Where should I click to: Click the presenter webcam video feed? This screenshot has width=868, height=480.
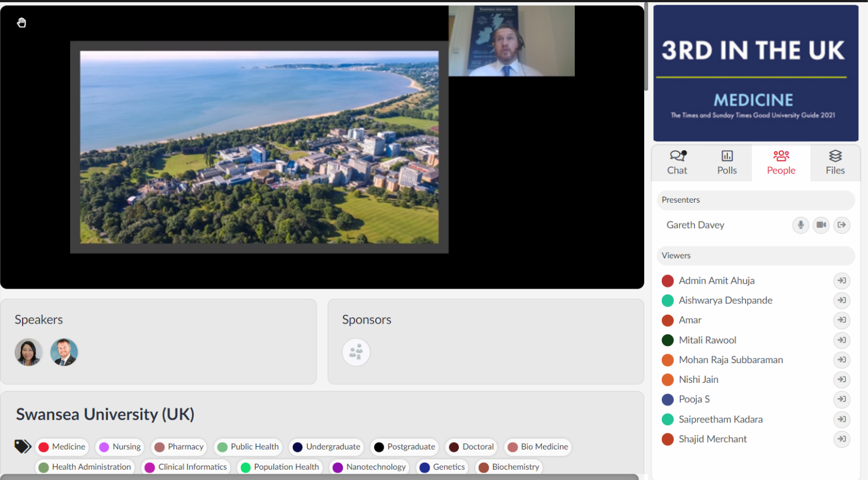point(511,41)
